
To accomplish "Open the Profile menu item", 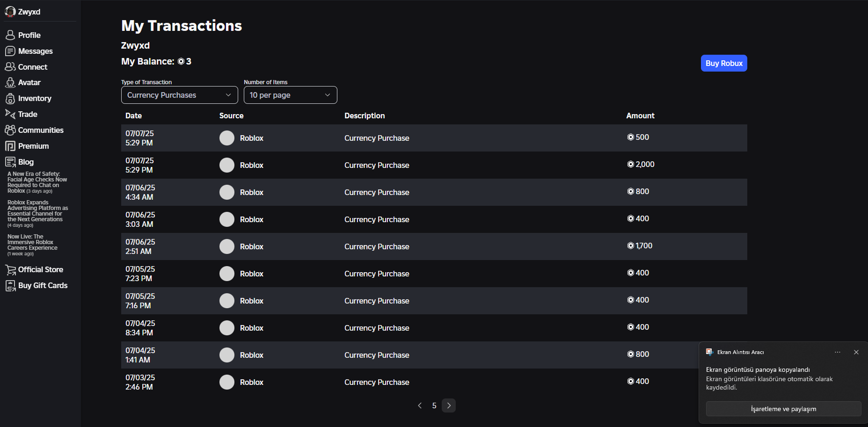I will click(x=29, y=35).
